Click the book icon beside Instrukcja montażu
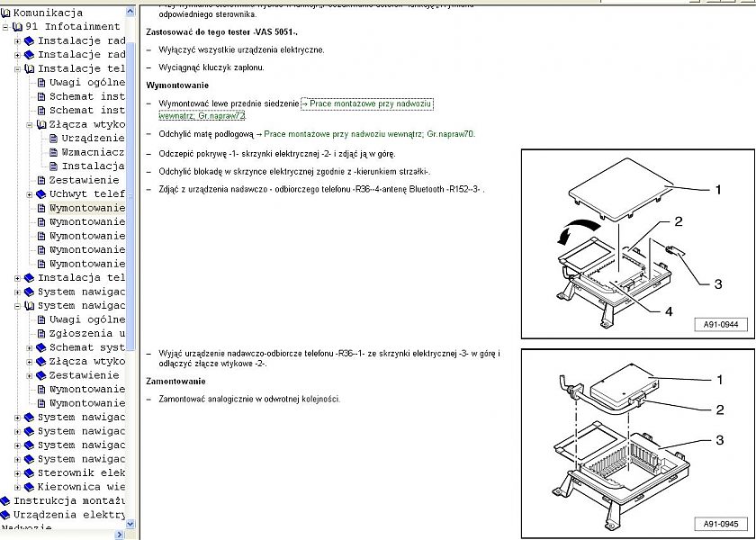 click(5, 501)
